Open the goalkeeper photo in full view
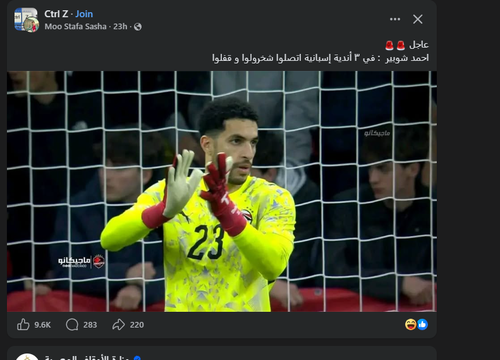This screenshot has height=360, width=500. click(222, 191)
